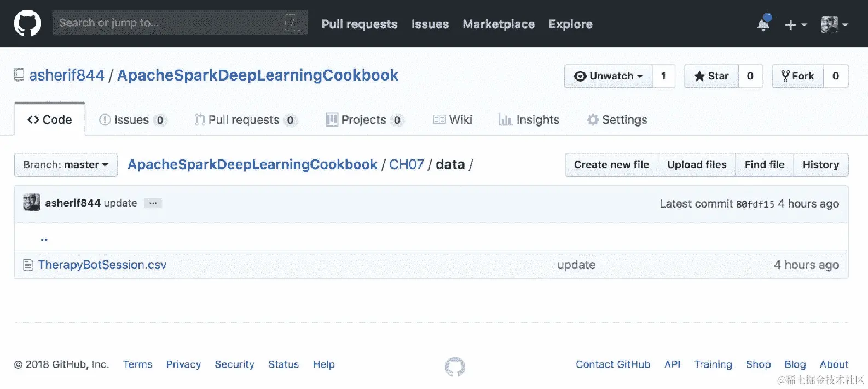868x389 pixels.
Task: Click the GitHub Octocat logo in header
Action: pos(27,24)
